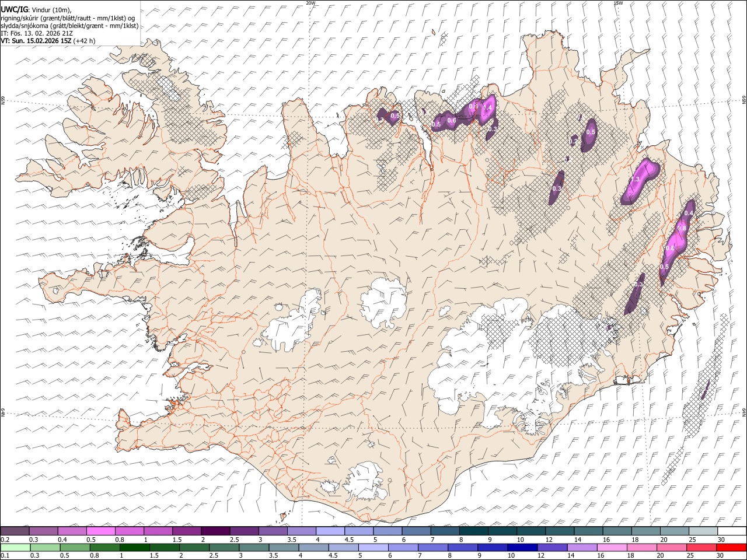This screenshot has height=560, width=747.
Task: Click the '1.4' snowfall value on the north coast
Action: tap(488, 108)
